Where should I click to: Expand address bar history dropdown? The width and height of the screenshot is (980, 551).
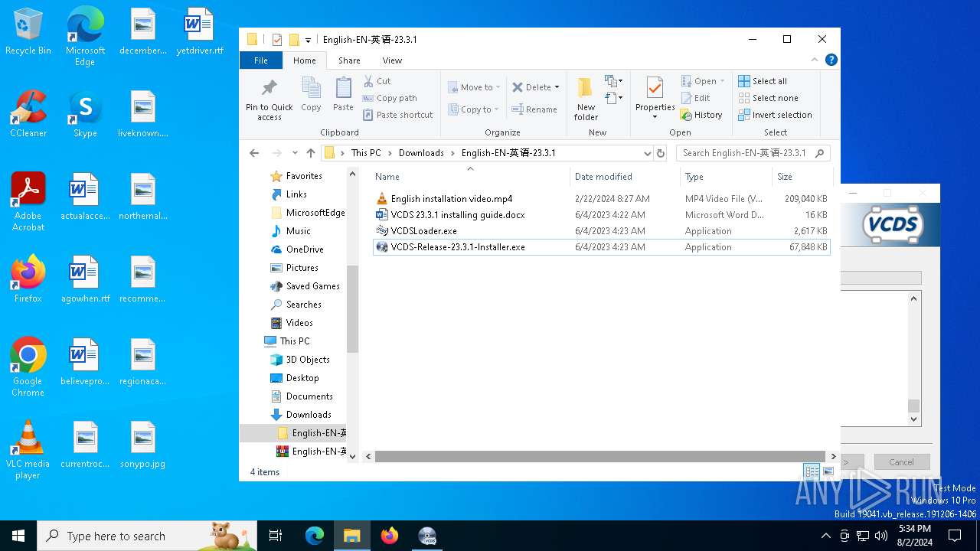point(647,153)
